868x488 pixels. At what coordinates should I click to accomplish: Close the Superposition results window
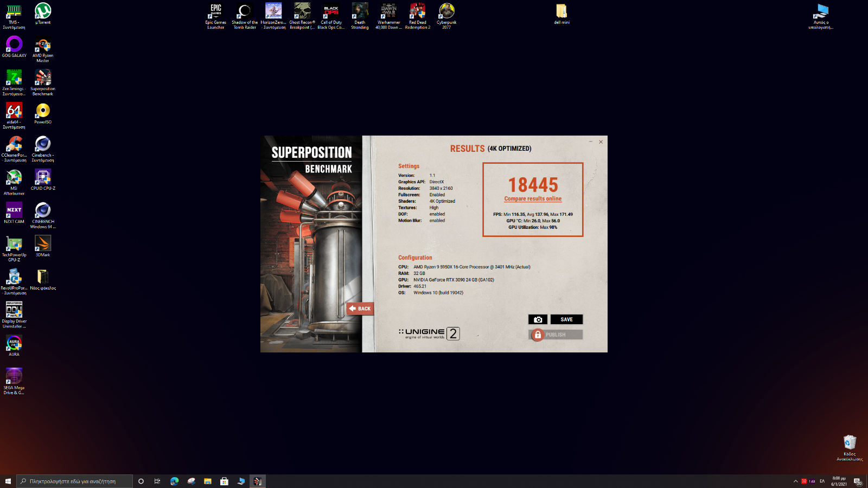pos(601,142)
